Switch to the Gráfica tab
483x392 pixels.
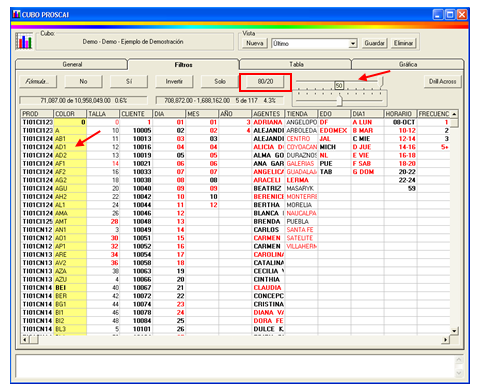click(408, 64)
